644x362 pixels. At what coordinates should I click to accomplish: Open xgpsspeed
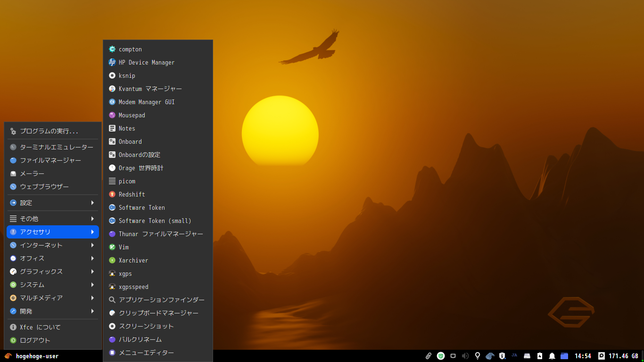click(x=158, y=287)
